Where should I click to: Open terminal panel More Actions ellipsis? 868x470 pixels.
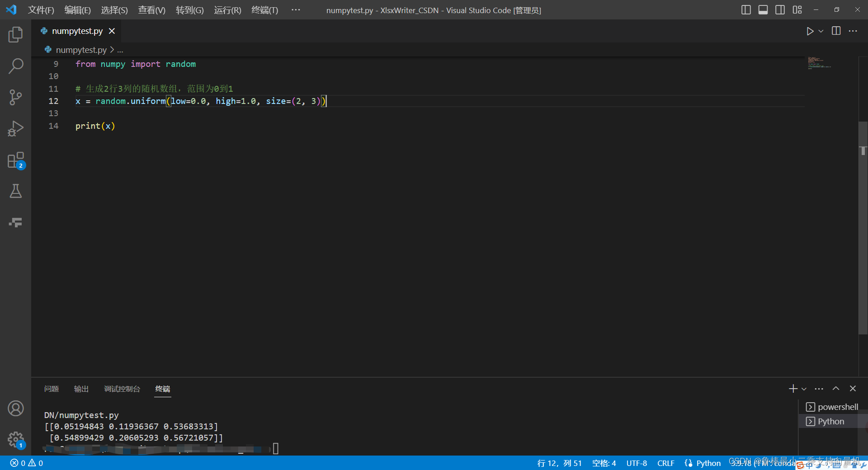point(819,389)
